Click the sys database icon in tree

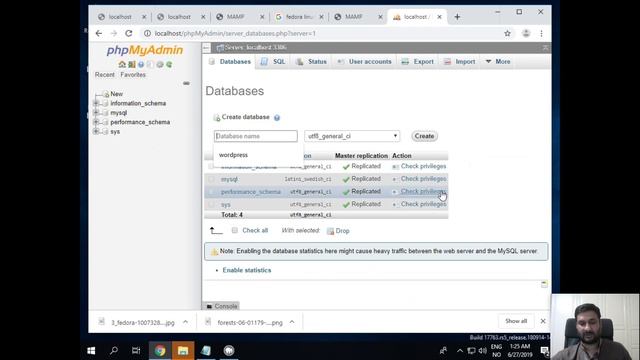pos(105,131)
